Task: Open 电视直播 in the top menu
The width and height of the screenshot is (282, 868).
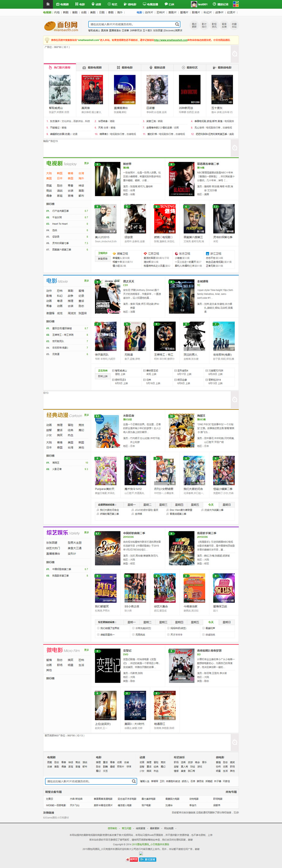Action: pos(150,4)
